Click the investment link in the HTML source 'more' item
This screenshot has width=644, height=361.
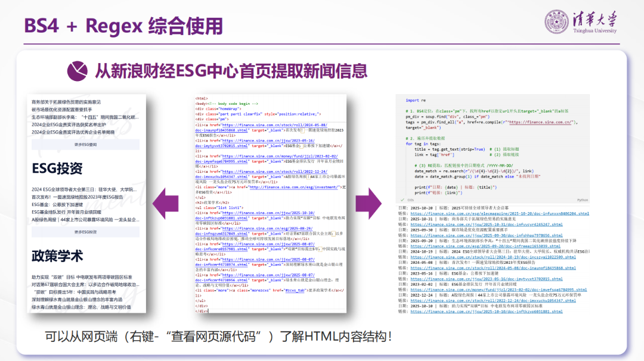295,187
